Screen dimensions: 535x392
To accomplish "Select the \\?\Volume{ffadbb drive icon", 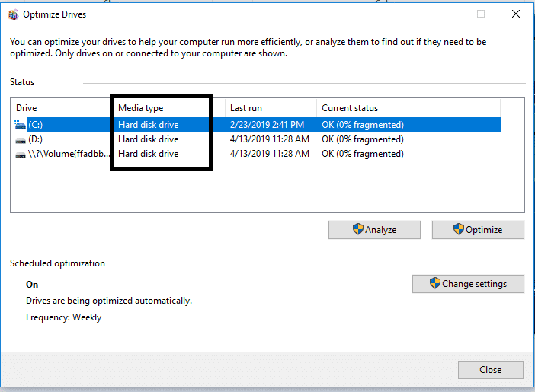I will tap(21, 155).
